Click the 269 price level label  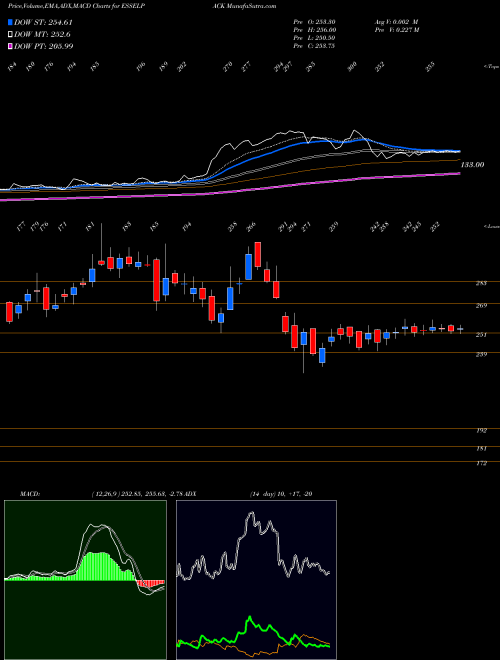pyautogui.click(x=481, y=306)
